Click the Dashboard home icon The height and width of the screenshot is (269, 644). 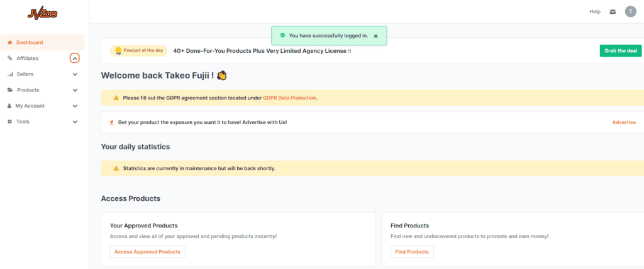(x=10, y=42)
